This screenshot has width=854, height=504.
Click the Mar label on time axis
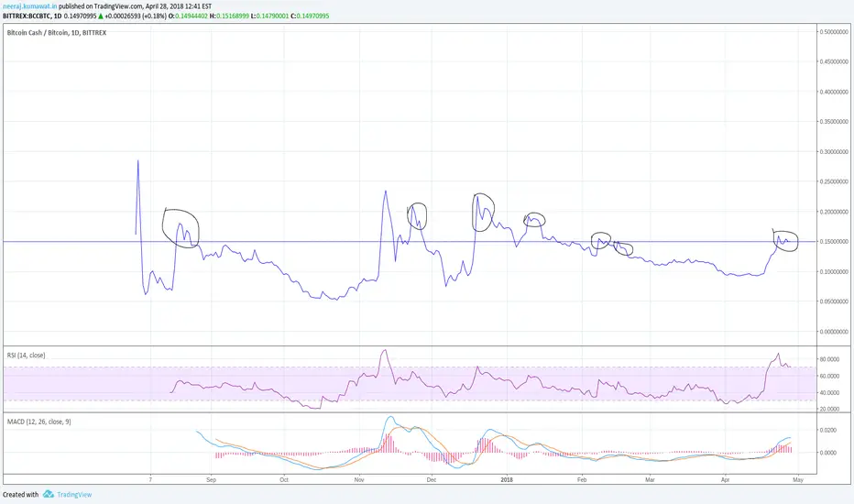650,479
